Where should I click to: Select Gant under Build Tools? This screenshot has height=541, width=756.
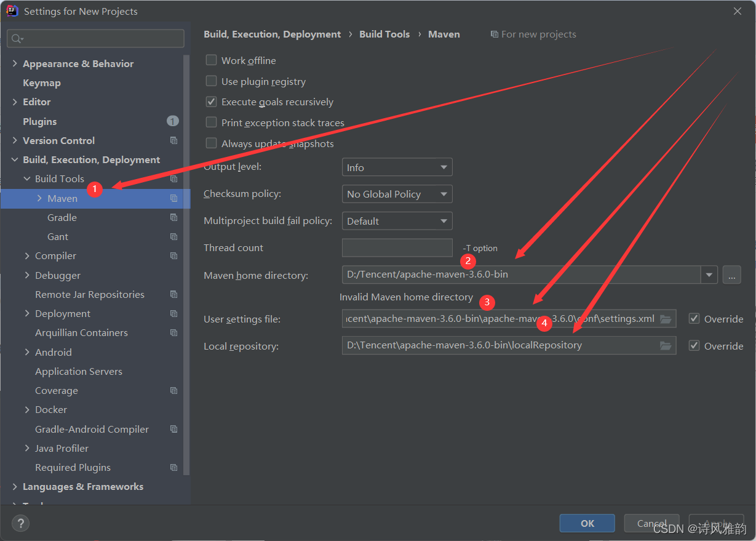pos(58,236)
